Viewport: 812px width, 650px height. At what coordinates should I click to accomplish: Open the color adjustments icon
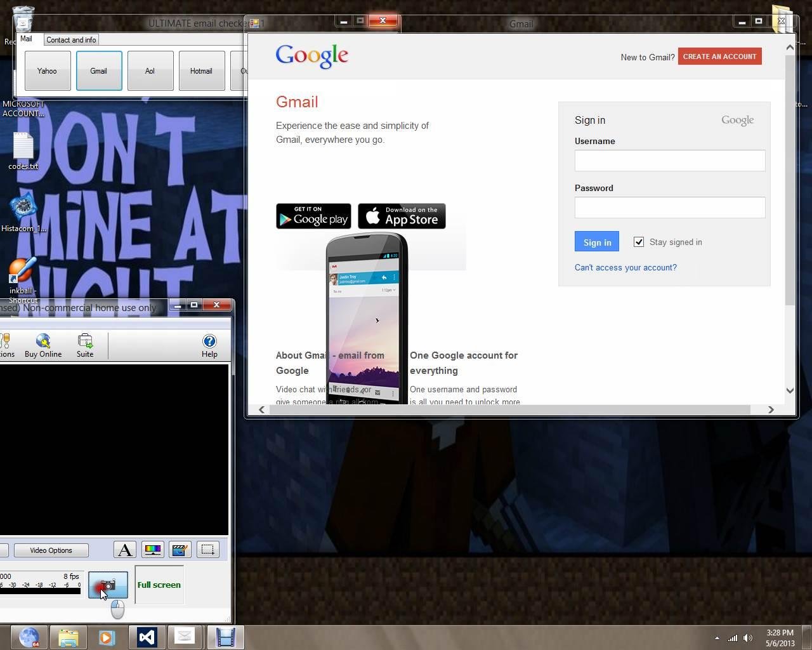tap(152, 550)
